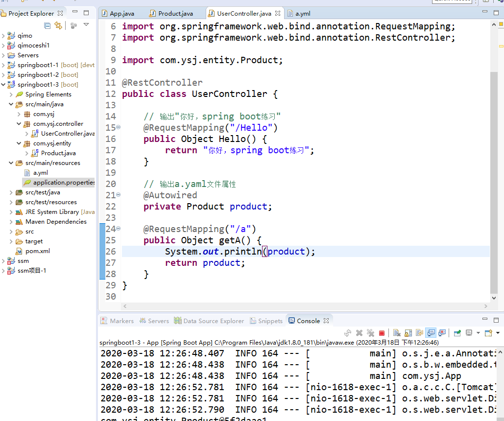Click the yellow warning marker in overview ruler

501,47
